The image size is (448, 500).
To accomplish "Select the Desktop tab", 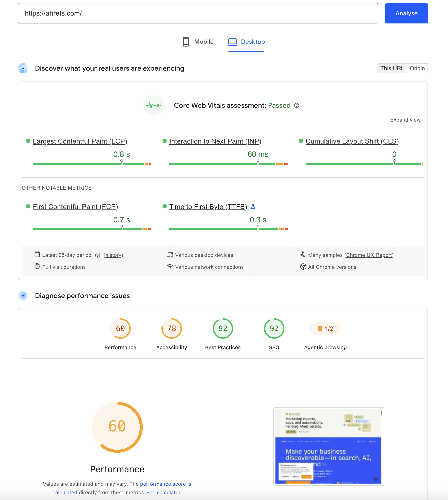I will 246,42.
